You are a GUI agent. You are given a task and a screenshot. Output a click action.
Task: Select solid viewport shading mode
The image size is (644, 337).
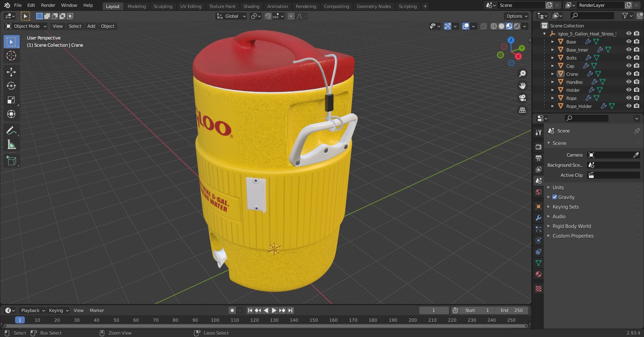click(x=502, y=26)
